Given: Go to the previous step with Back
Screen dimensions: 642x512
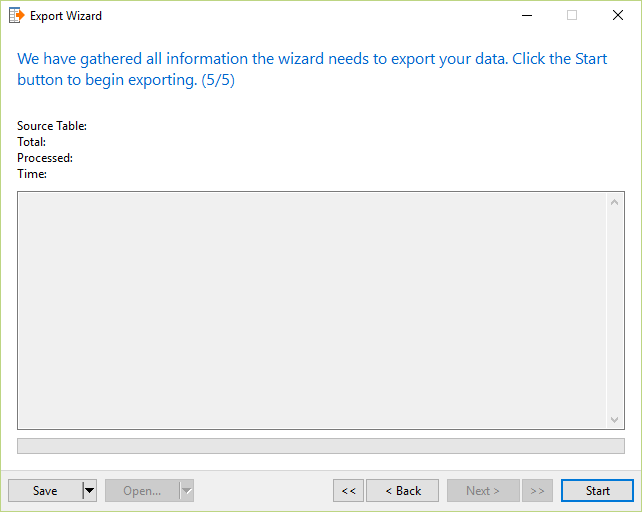Looking at the screenshot, I should click(402, 490).
